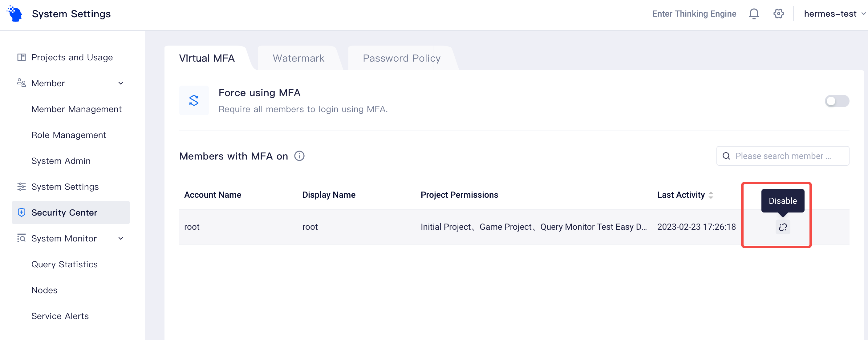
Task: Click Enter Thinking Engine link
Action: [694, 14]
